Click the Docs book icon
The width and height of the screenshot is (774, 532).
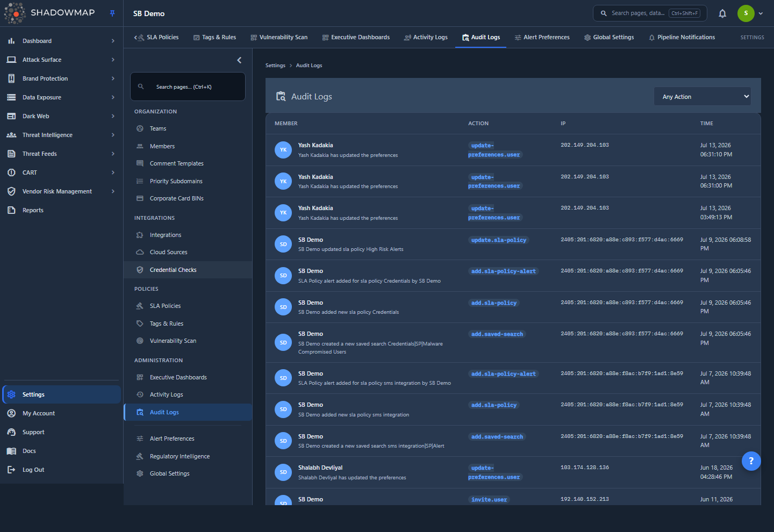(x=11, y=451)
